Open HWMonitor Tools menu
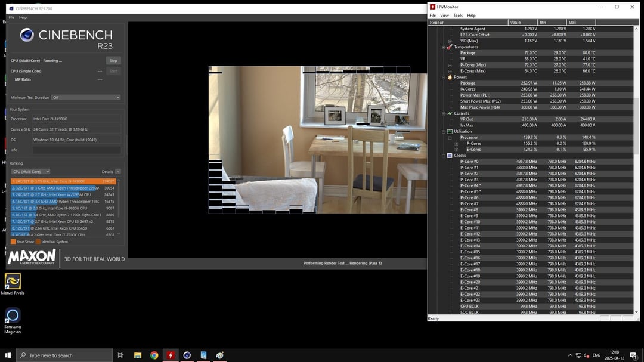This screenshot has height=362, width=644. pos(457,16)
